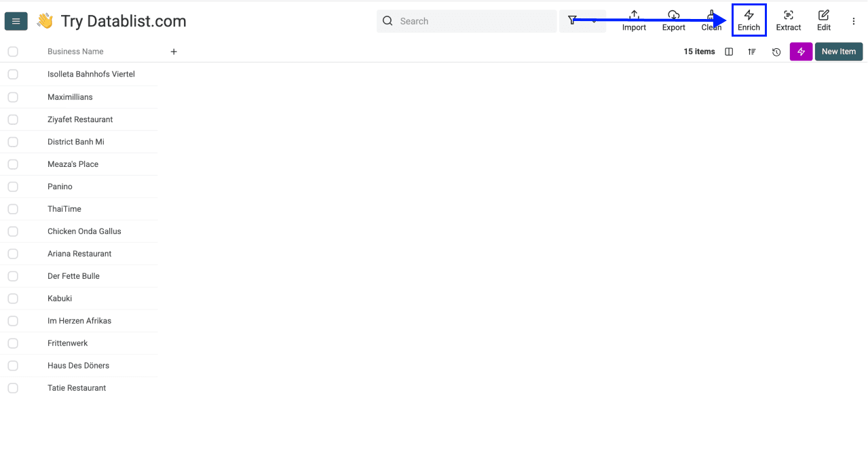This screenshot has height=475, width=868.
Task: Select the row checkbox for Kabuki
Action: 12,298
